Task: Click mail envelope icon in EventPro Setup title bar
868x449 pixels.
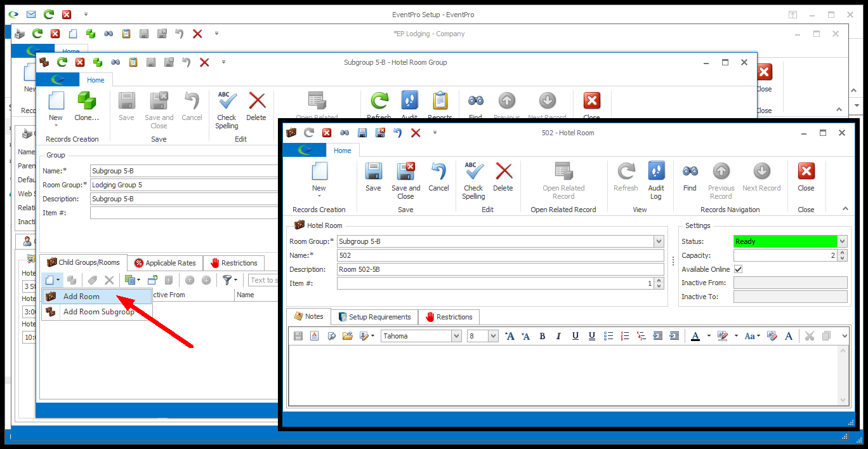Action: pos(31,14)
